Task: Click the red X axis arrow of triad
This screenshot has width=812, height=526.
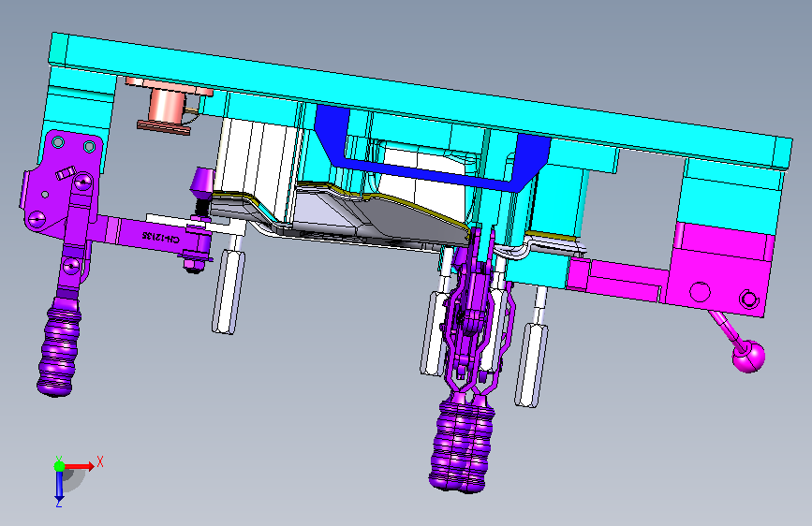Action: [79, 466]
